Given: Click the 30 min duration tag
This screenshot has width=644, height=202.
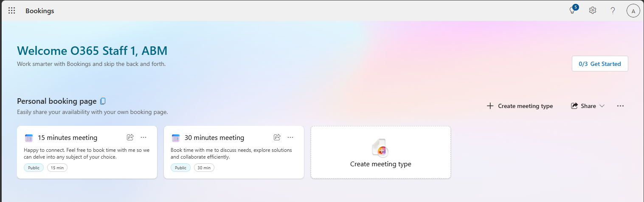Looking at the screenshot, I should (x=204, y=168).
